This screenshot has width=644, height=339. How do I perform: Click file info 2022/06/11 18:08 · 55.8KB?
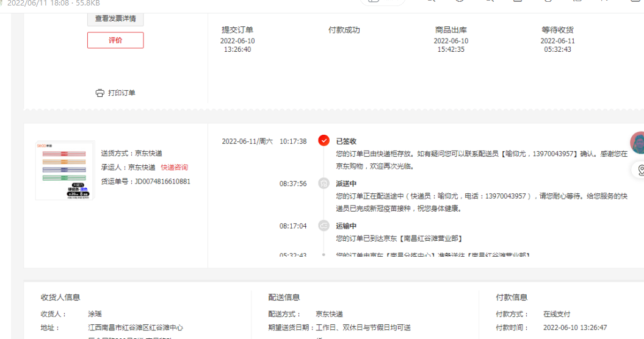[x=53, y=3]
